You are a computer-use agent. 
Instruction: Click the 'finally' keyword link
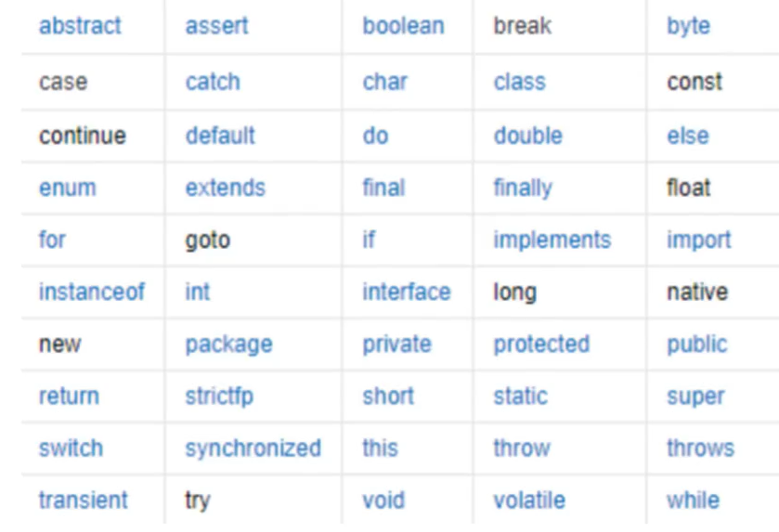click(x=523, y=188)
